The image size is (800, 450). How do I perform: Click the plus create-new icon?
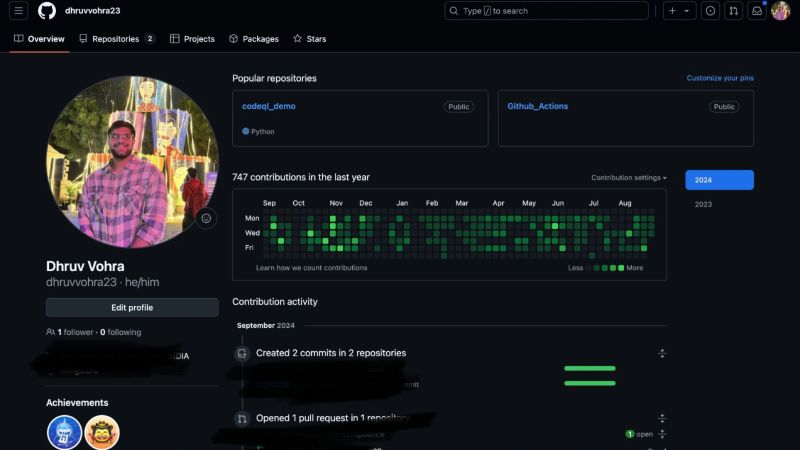coord(672,11)
